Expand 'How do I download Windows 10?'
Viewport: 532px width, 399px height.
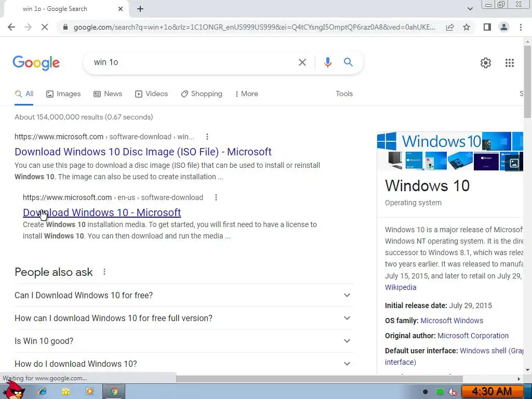coord(184,364)
